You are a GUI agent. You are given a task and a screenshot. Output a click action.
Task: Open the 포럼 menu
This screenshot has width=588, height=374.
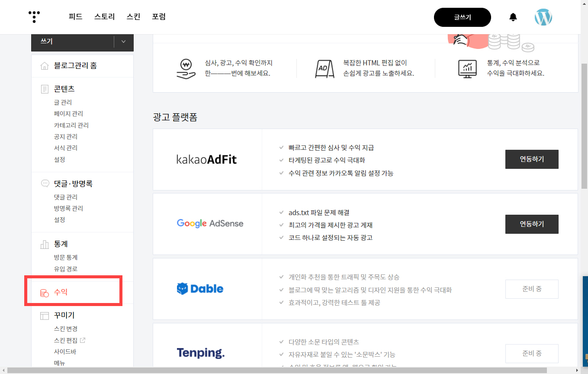click(159, 17)
